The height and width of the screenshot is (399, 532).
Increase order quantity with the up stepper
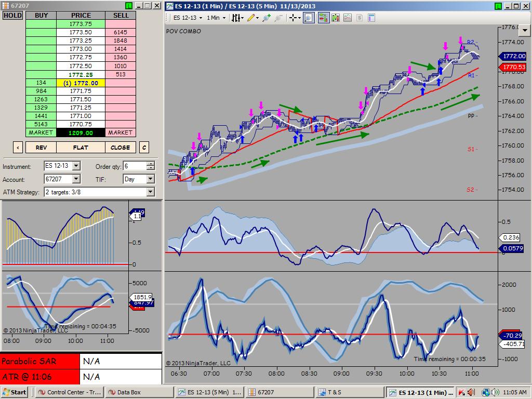click(x=151, y=164)
